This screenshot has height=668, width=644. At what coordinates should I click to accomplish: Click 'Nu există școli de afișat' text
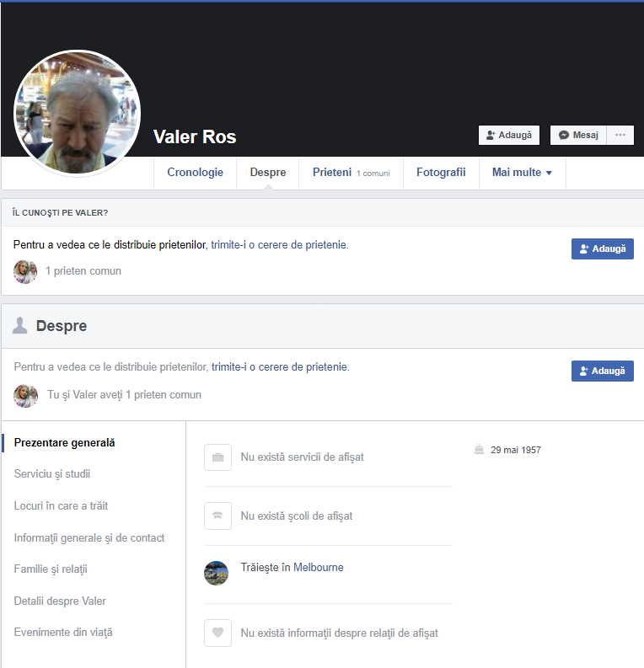(x=297, y=516)
